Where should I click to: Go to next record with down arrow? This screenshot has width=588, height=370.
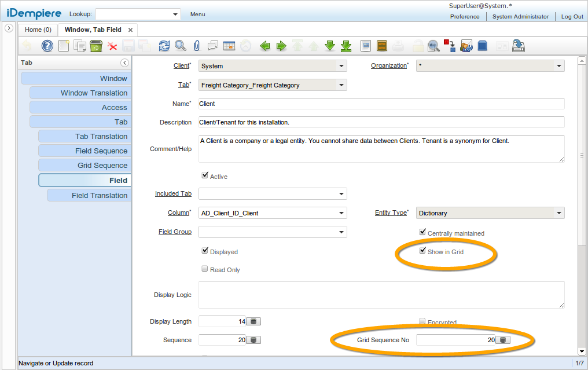coord(330,46)
